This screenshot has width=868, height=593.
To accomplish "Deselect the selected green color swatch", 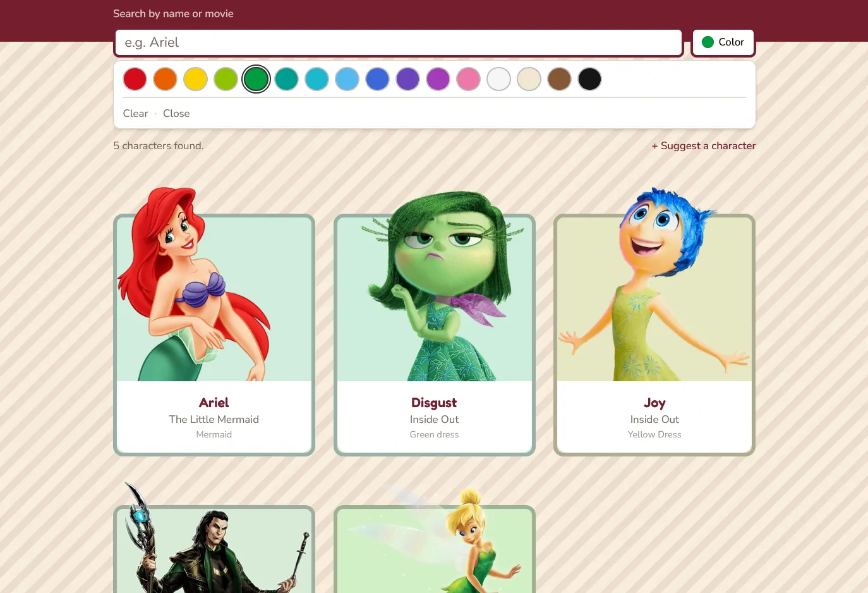I will [256, 79].
